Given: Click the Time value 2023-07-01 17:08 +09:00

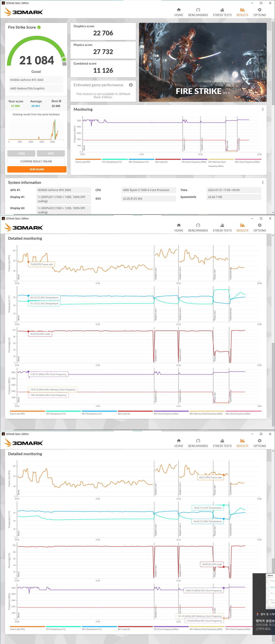Looking at the screenshot, I should coord(234,190).
